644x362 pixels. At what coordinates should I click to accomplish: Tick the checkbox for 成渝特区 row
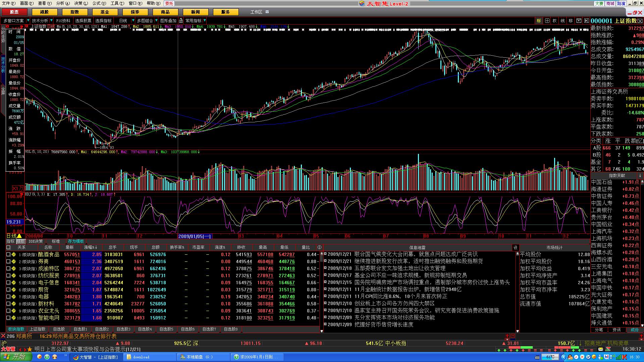[x=8, y=269]
